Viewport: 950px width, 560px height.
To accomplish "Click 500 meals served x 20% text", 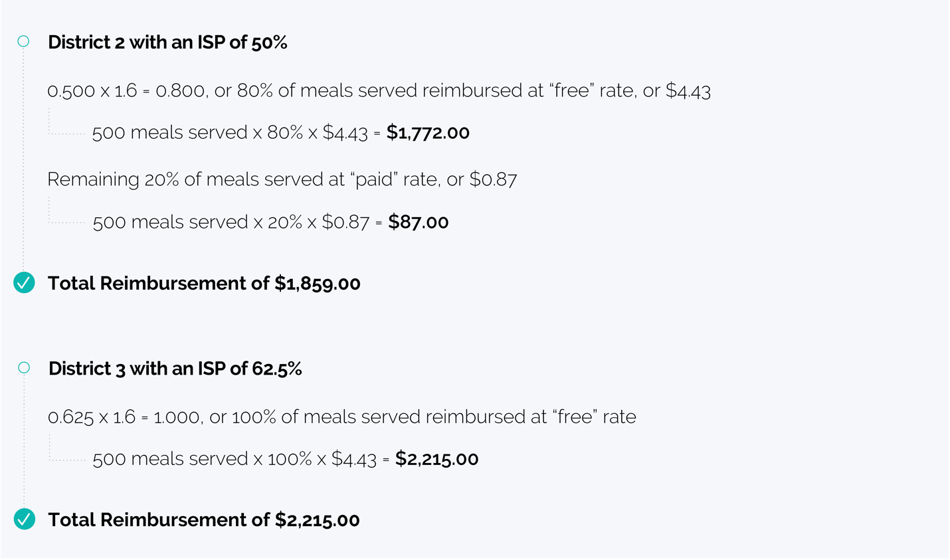I will [x=197, y=222].
